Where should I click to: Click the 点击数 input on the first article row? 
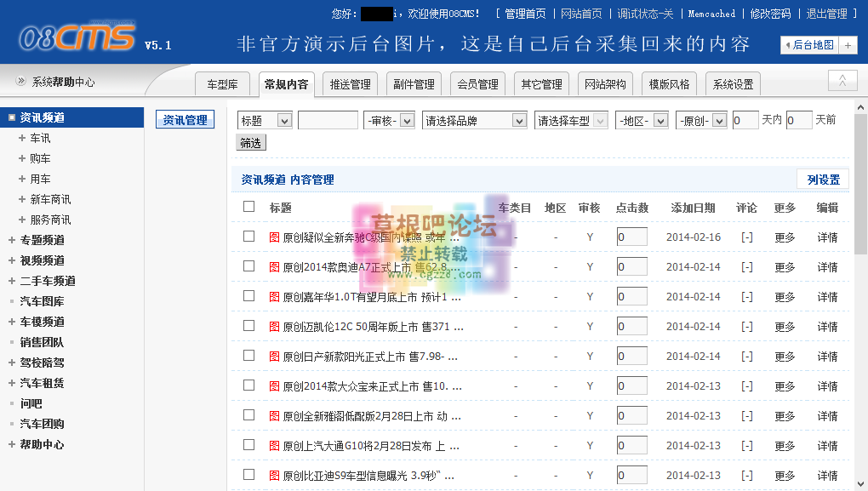[631, 236]
